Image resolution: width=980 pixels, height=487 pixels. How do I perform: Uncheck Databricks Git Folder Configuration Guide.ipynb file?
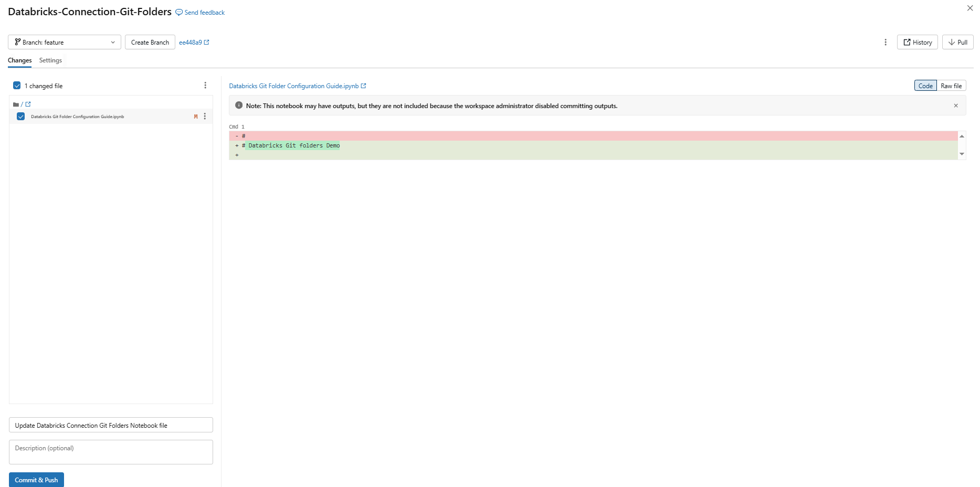tap(21, 117)
